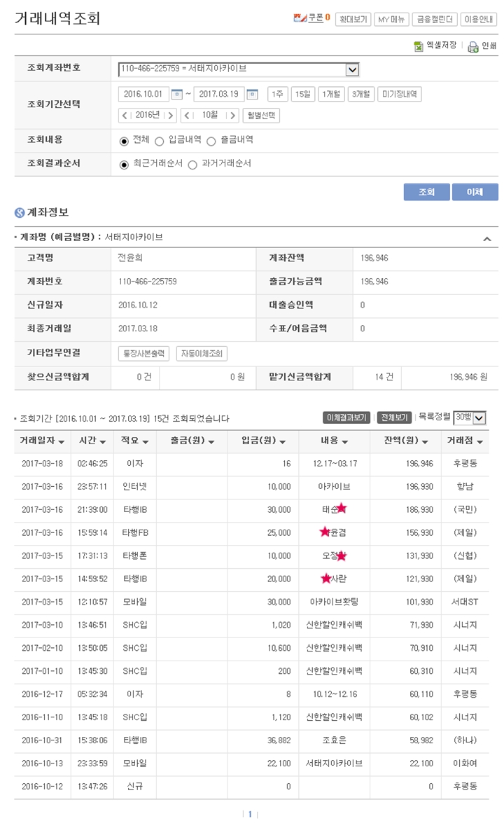Select the 전체 radio button

point(124,141)
